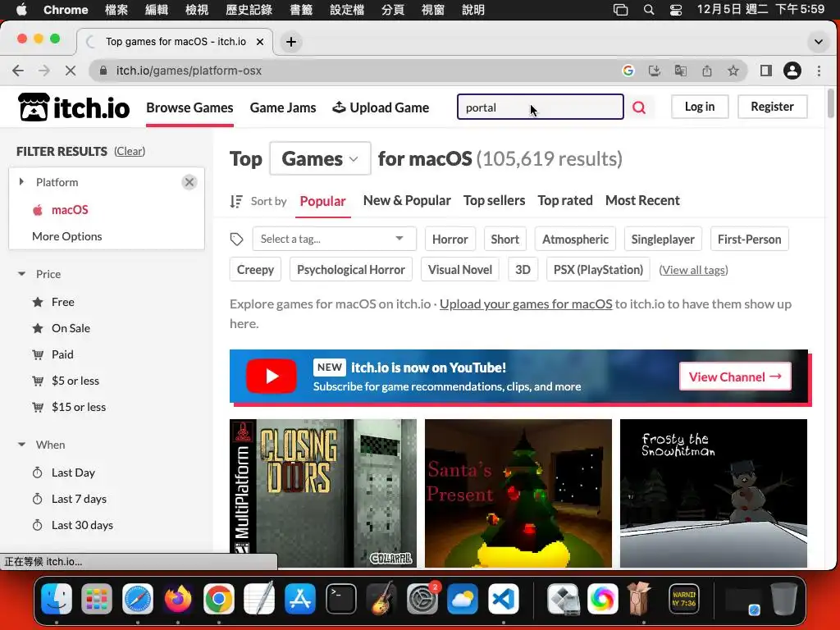Open Chrome share icon in address bar
This screenshot has width=840, height=630.
[707, 71]
